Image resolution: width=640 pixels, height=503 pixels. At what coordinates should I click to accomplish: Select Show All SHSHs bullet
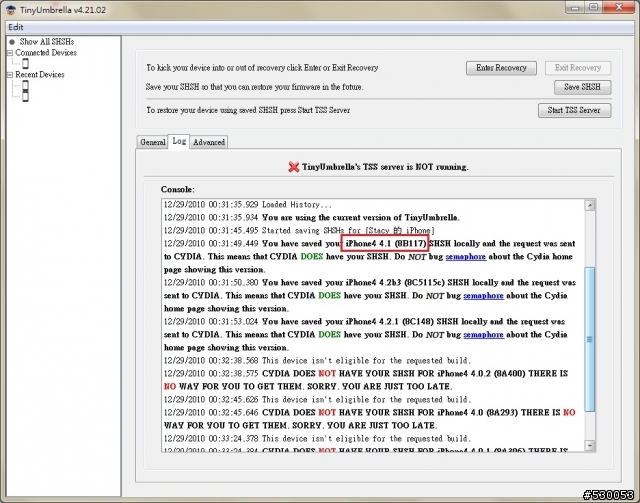tap(12, 42)
